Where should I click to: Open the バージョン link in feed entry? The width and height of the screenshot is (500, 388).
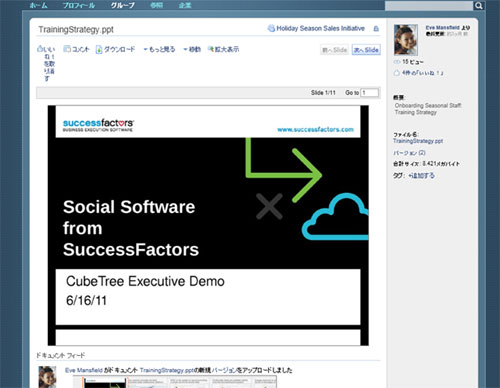pyautogui.click(x=224, y=370)
